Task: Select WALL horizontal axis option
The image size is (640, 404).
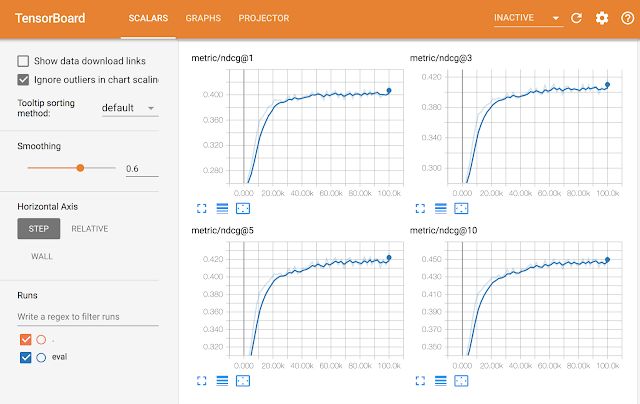Action: coord(42,256)
